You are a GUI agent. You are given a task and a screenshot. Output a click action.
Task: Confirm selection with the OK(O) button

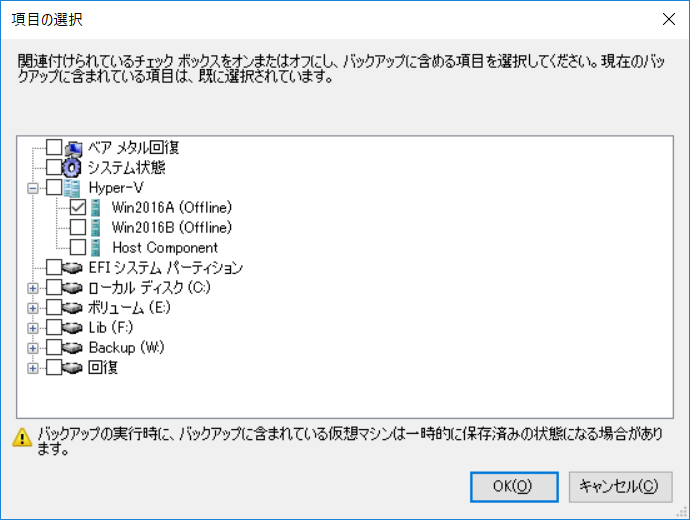pos(514,487)
